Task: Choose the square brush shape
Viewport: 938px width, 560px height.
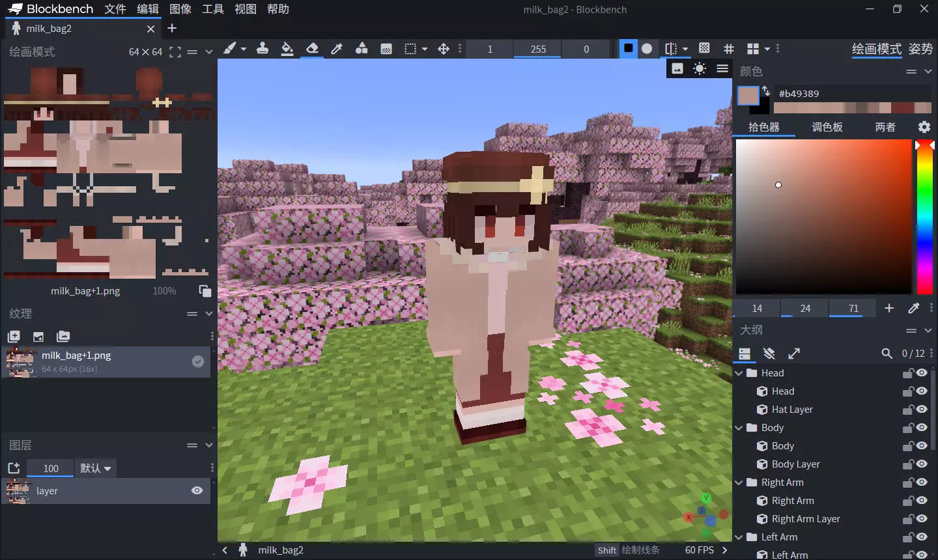Action: [x=628, y=48]
